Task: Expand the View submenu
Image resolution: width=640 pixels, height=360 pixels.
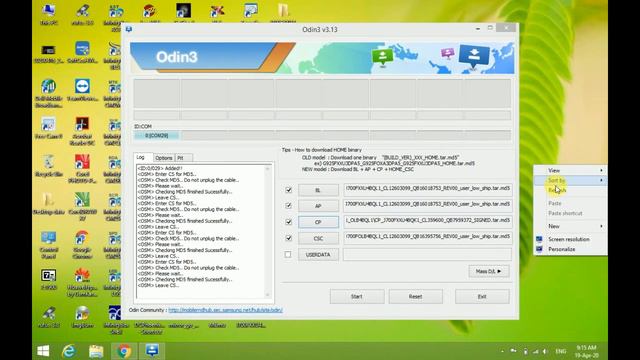Action: 570,170
